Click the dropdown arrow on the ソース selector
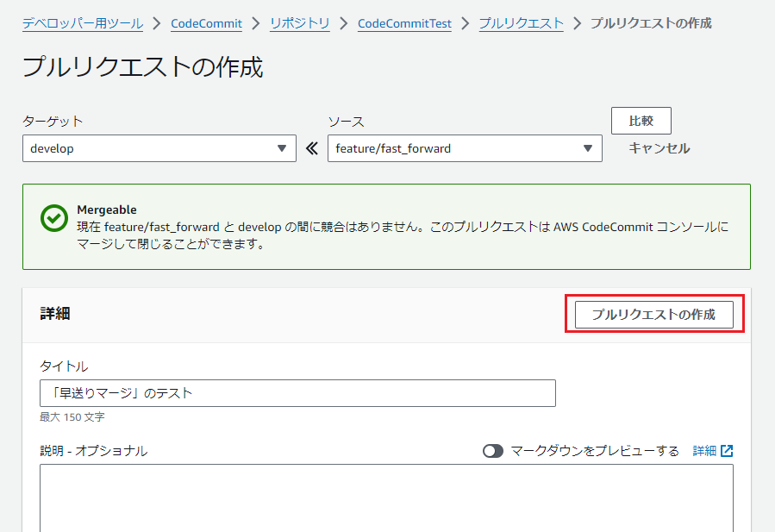The width and height of the screenshot is (775, 532). (589, 147)
